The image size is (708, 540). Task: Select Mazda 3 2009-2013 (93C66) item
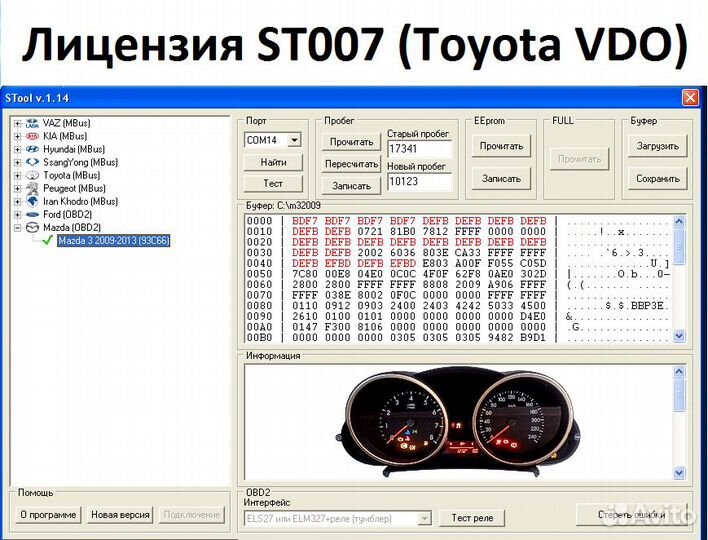point(114,241)
